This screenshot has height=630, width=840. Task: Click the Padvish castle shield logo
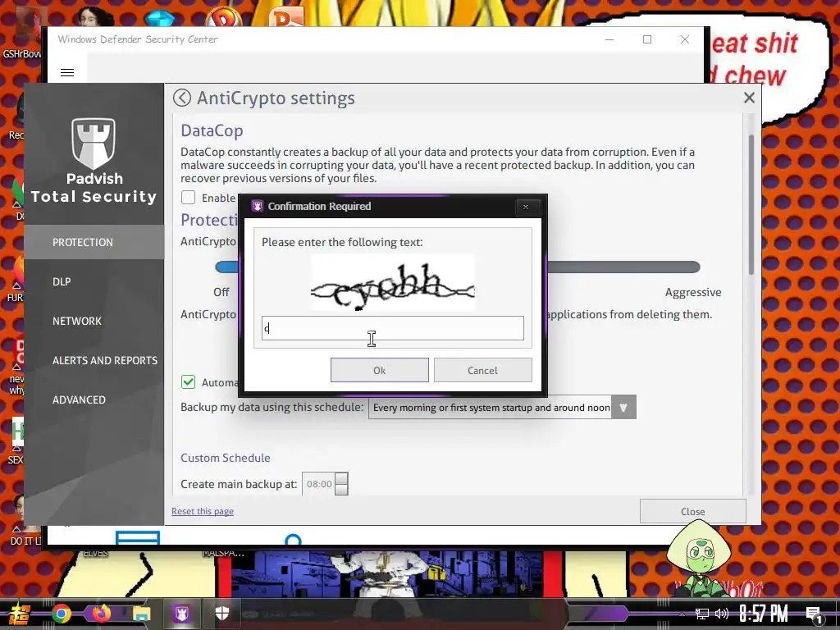[94, 143]
